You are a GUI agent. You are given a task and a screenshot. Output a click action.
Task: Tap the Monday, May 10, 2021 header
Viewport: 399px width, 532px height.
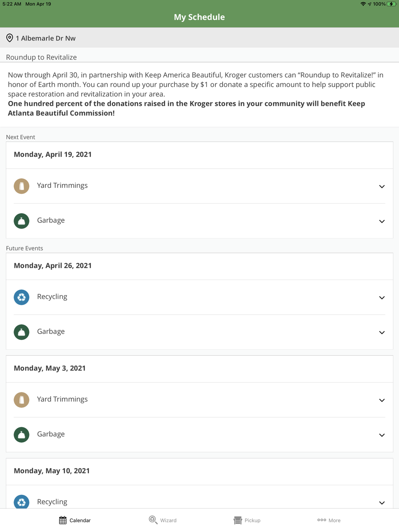[52, 471]
